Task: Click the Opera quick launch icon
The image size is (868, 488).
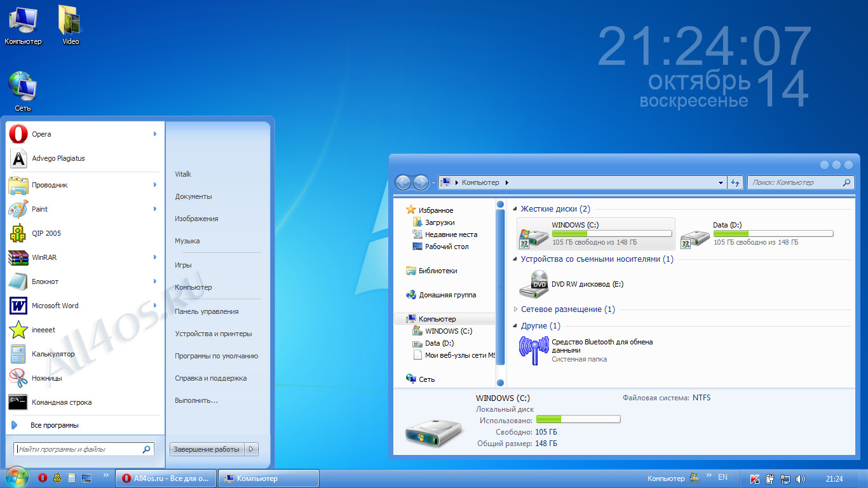Action: click(43, 478)
